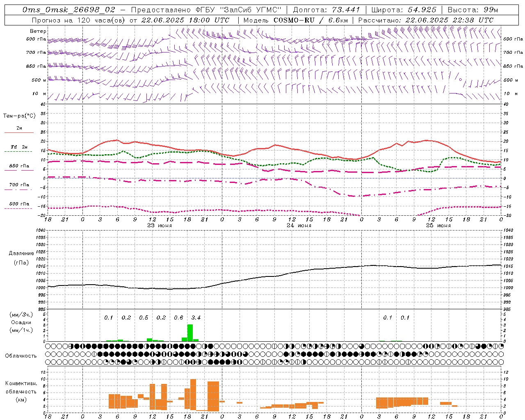Screen dimensions: 525x420
Task: Click the Высота: 99м value
Action: 473,10
